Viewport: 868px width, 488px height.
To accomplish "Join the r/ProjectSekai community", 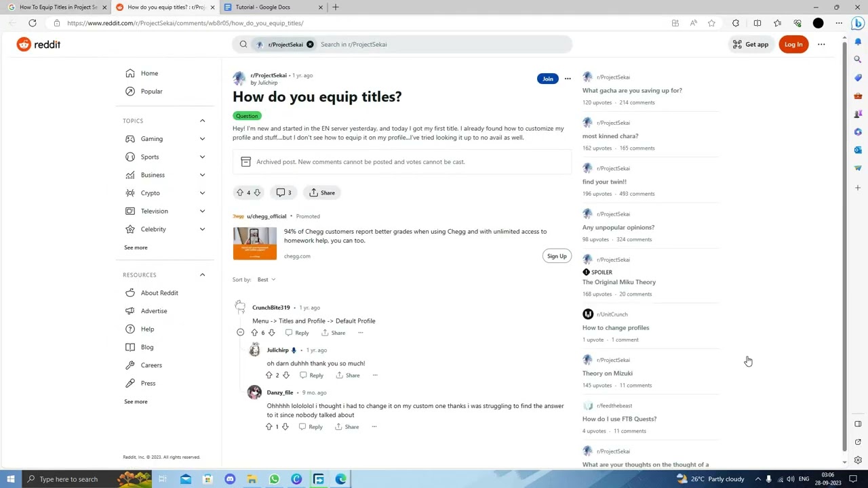I will [x=547, y=79].
